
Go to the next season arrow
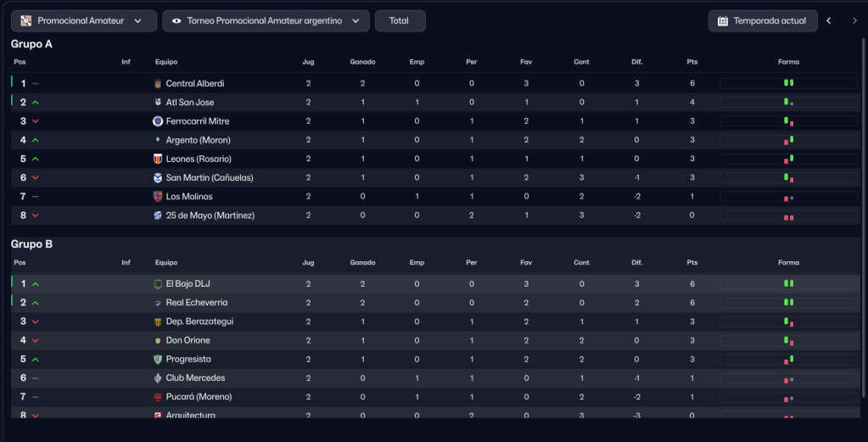click(854, 21)
